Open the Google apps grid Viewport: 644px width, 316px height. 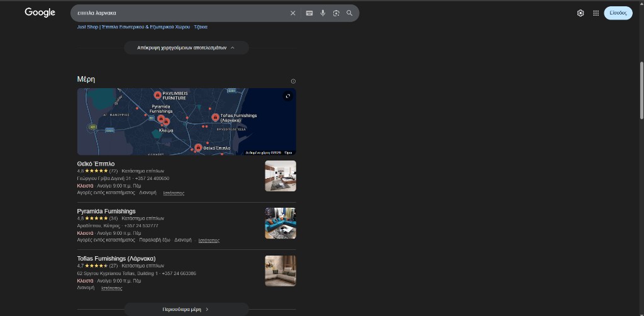pyautogui.click(x=596, y=13)
